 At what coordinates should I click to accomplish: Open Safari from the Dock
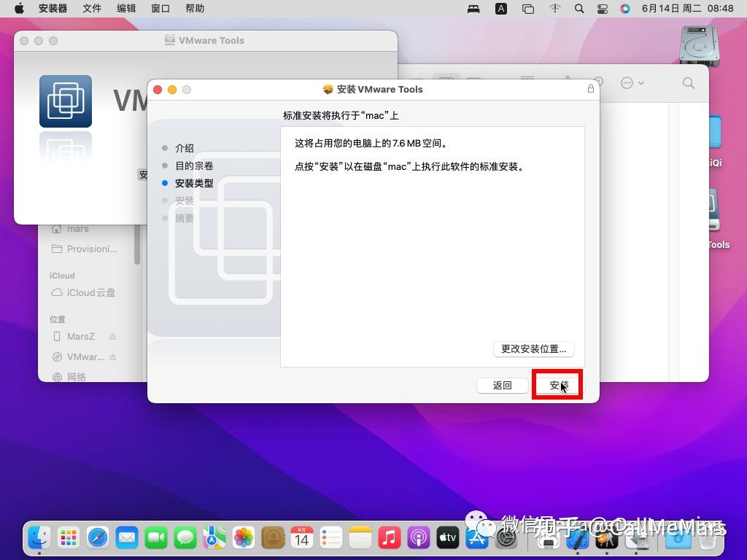pyautogui.click(x=98, y=537)
